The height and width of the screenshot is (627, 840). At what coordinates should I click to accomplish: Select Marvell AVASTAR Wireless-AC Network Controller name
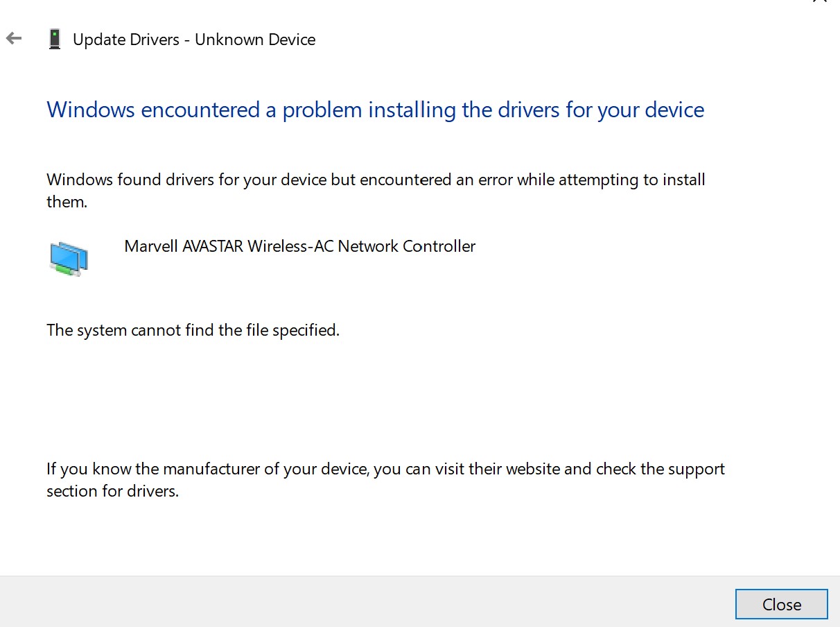[300, 246]
